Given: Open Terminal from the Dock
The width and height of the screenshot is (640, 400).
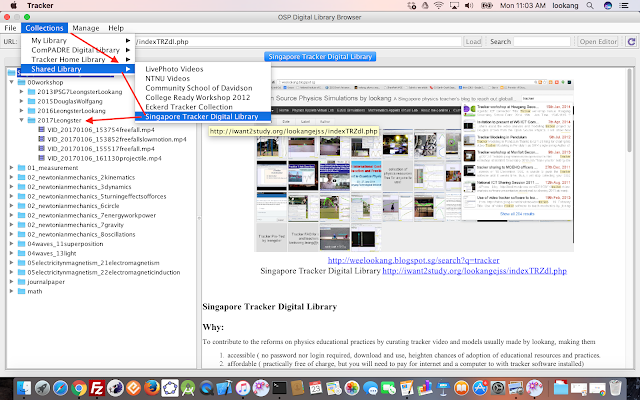Looking at the screenshot, I should (x=279, y=388).
